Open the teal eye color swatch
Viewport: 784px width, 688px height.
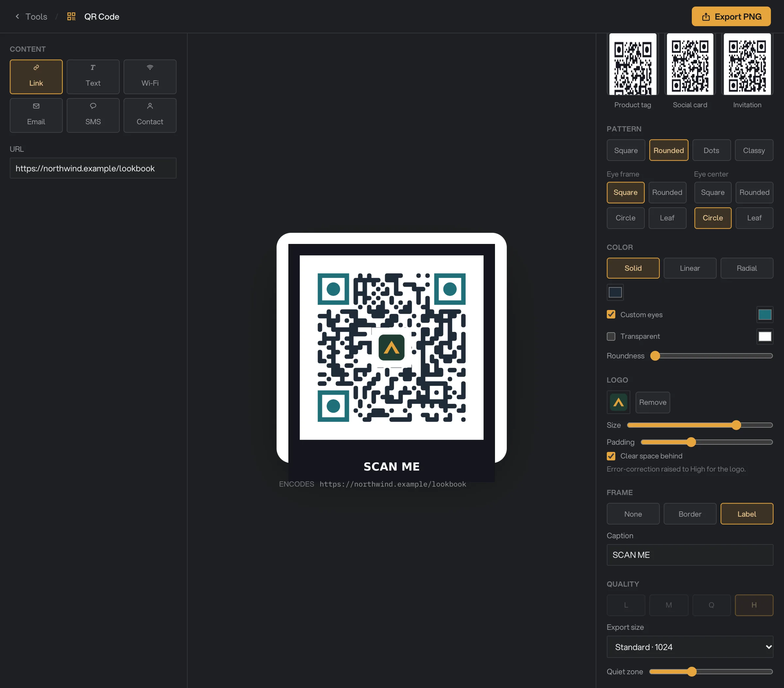pos(764,315)
